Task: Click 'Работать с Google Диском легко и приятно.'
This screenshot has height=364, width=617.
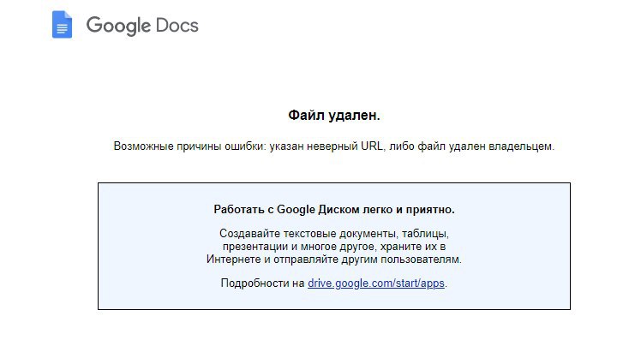Action: click(334, 210)
